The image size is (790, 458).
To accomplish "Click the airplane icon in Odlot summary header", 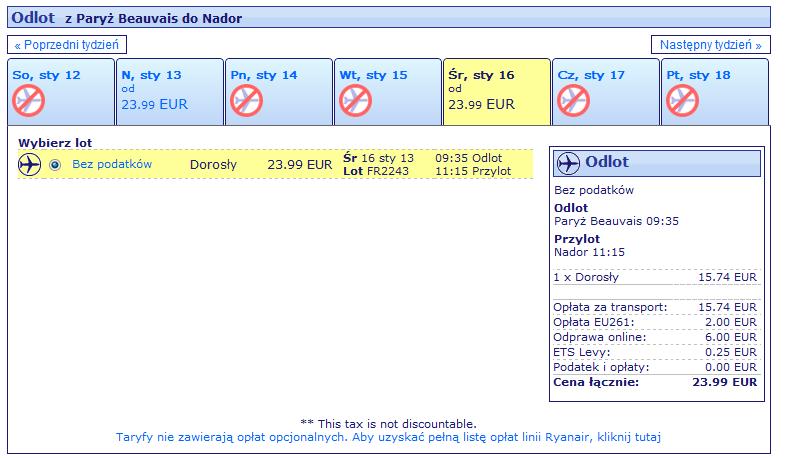I will coord(568,163).
